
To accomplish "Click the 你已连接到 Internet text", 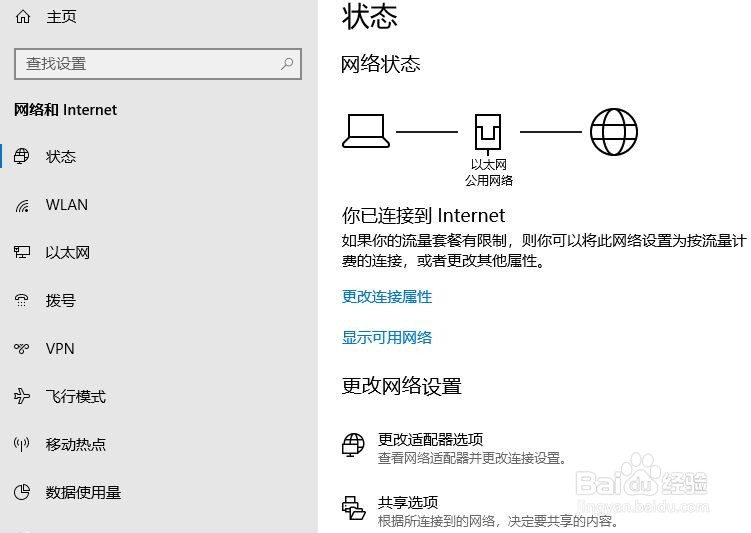I will coord(423,215).
